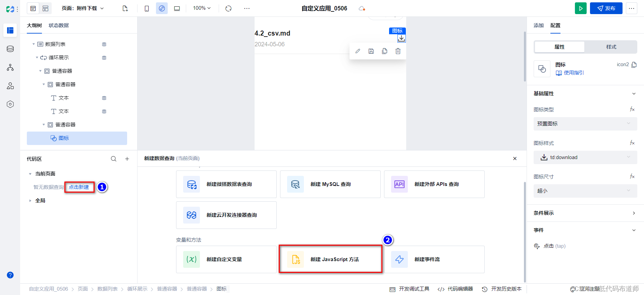
Task: Choose 新建自定义变量
Action: point(226,259)
